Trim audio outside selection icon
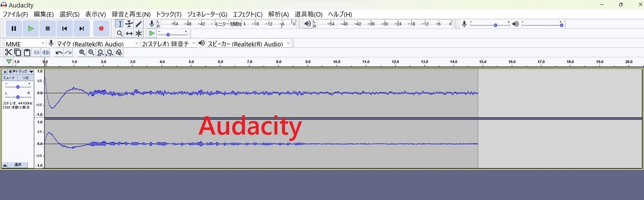 36,52
